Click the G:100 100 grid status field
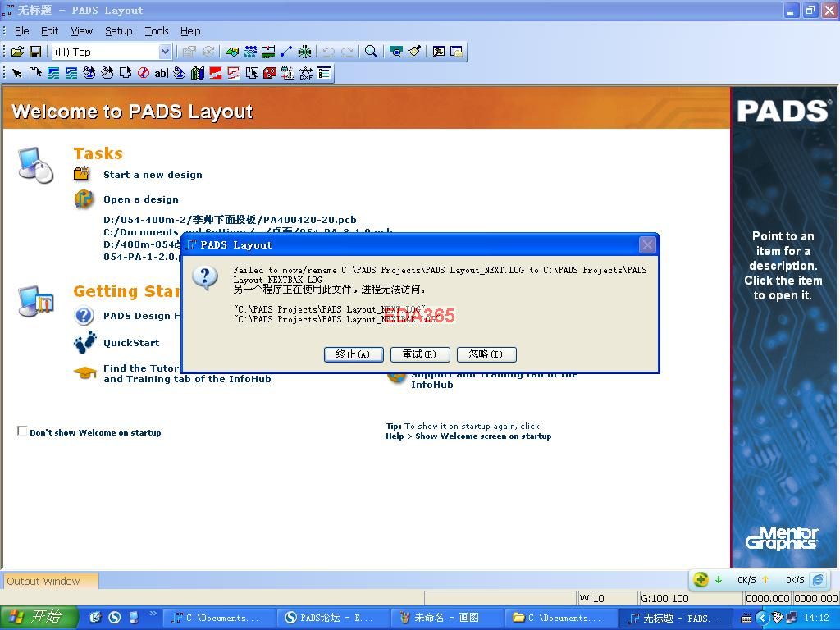 [691, 598]
